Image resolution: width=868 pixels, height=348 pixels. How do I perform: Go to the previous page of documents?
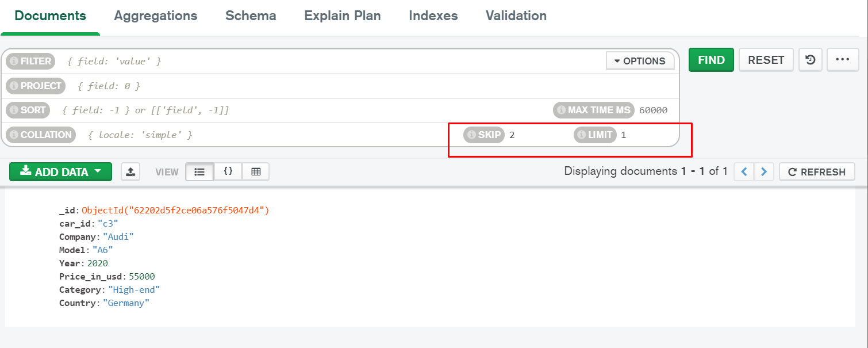click(744, 171)
